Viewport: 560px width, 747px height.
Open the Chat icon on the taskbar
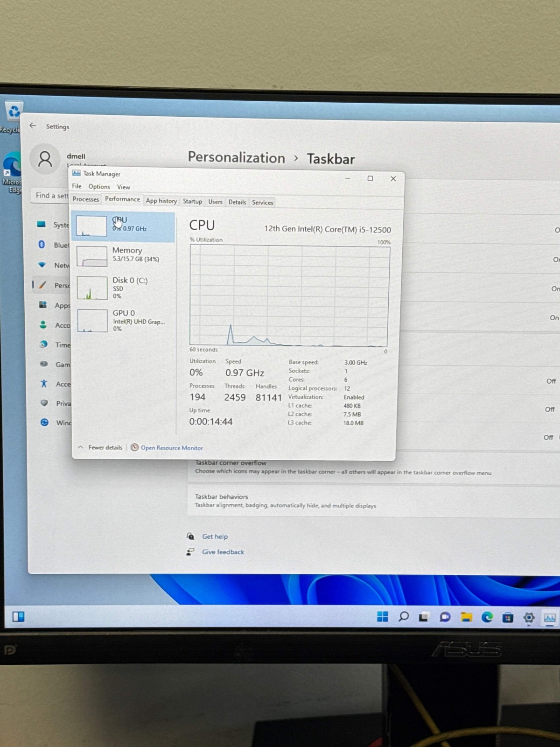pyautogui.click(x=445, y=617)
